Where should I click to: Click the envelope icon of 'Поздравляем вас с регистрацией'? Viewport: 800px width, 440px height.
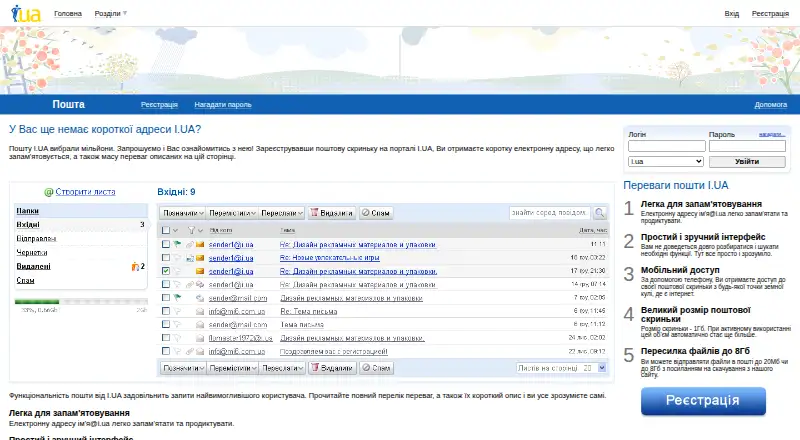(x=200, y=351)
